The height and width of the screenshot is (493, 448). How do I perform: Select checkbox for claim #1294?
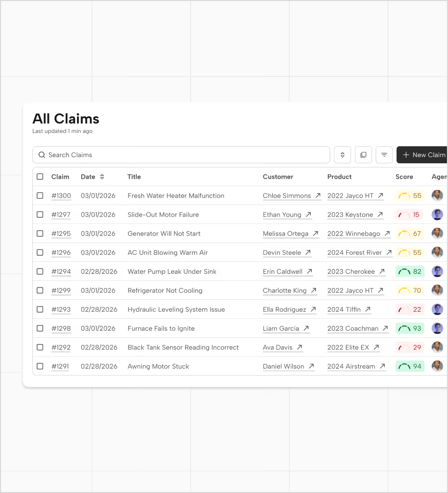click(x=40, y=271)
